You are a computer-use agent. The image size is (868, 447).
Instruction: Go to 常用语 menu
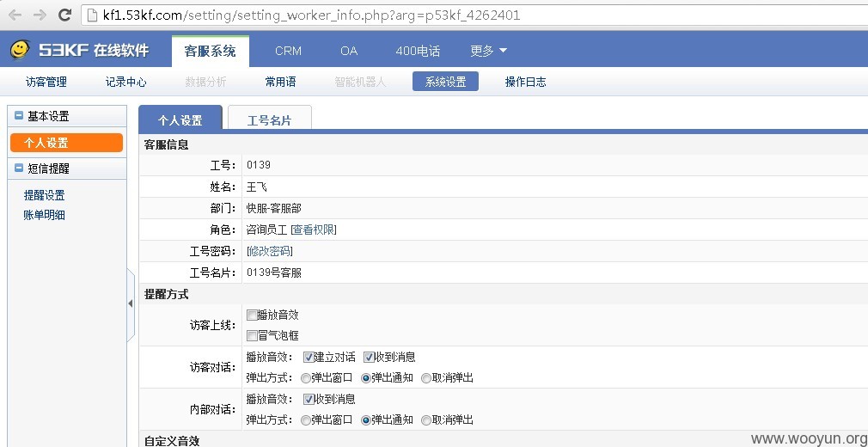click(281, 82)
